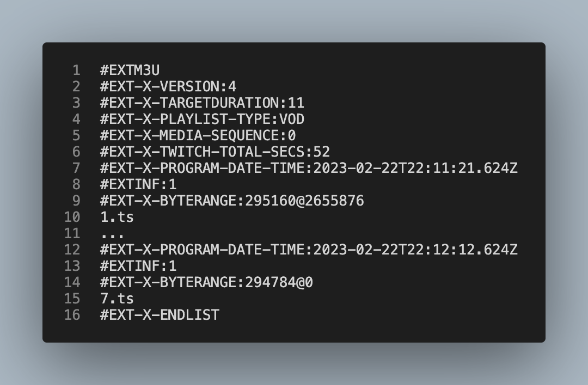Screen dimensions: 588x385
Task: Click the #EXT-X-PLAYLIST-TYPE:VOD text
Action: tap(202, 119)
